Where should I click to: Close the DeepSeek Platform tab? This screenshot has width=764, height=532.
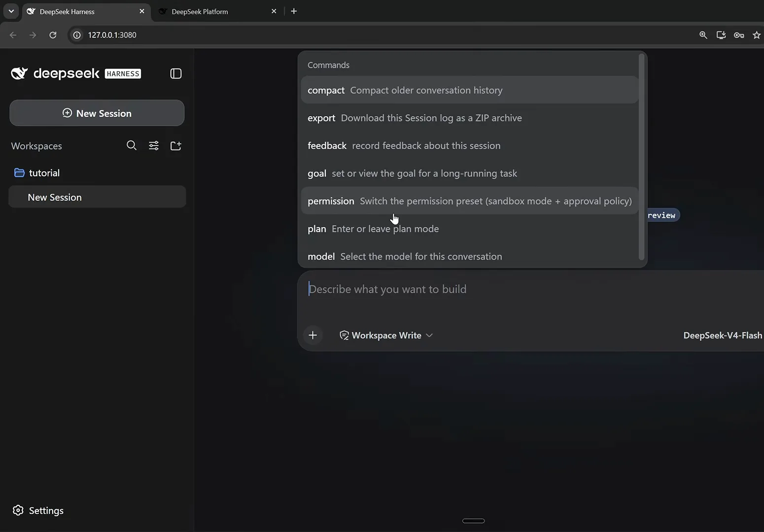(x=274, y=11)
